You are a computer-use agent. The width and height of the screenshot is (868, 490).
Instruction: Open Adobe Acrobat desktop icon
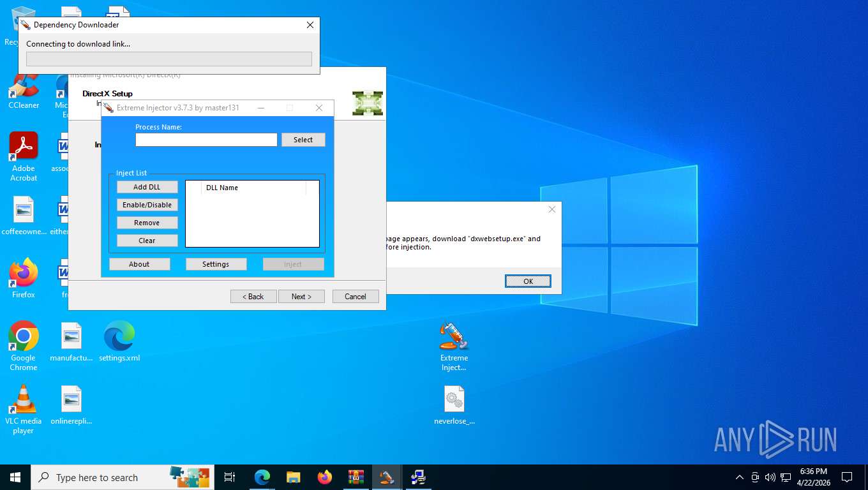[24, 157]
